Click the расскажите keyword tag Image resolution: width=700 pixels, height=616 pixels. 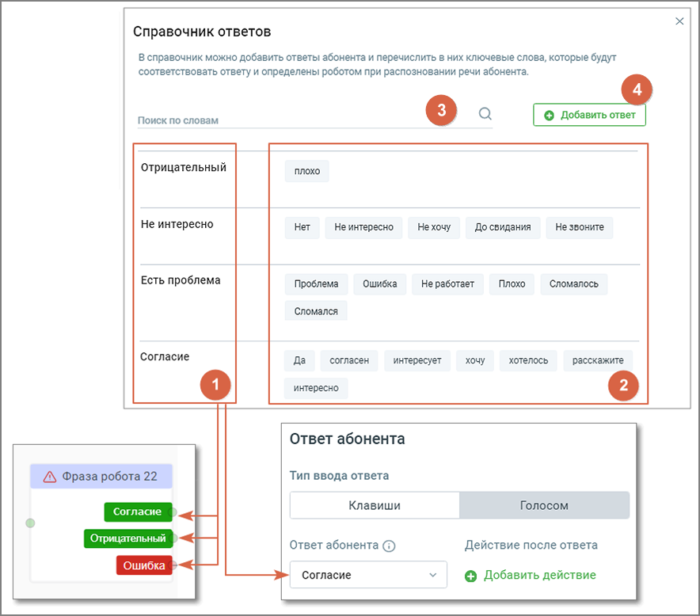point(598,361)
